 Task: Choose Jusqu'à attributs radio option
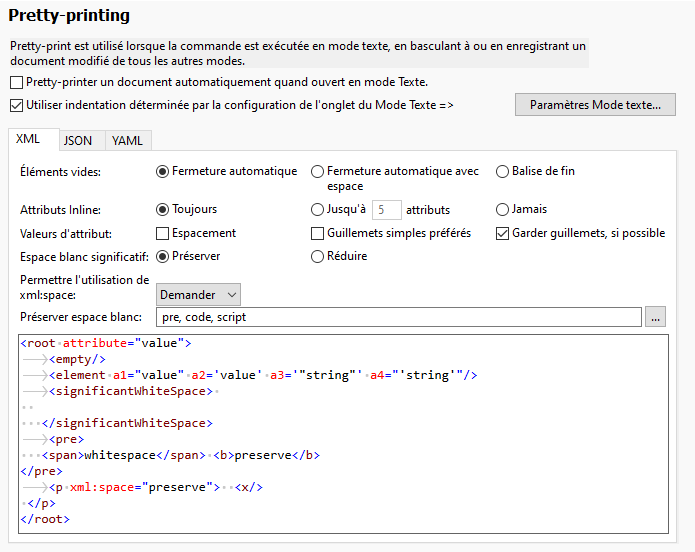pos(318,210)
